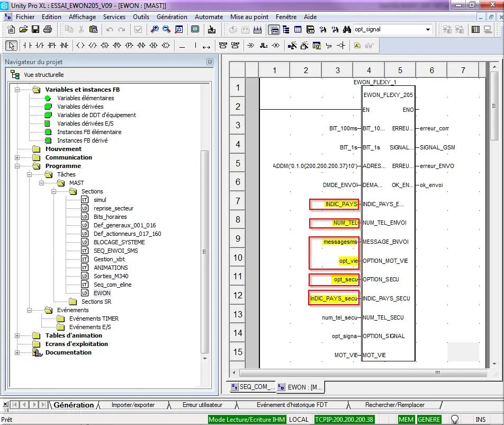This screenshot has height=425, width=504.
Task: Click the New project icon
Action: tap(11, 30)
